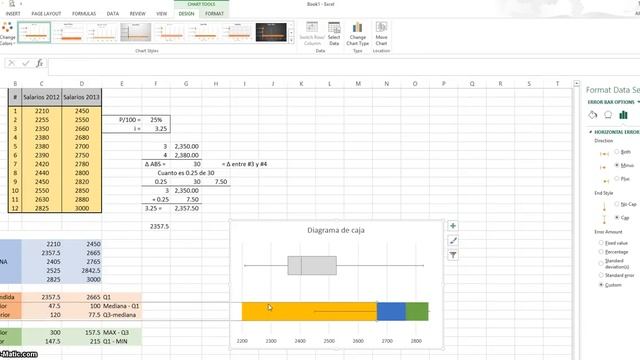Expand the chart styles gallery More arrow
This screenshot has width=640, height=360.
[291, 40]
